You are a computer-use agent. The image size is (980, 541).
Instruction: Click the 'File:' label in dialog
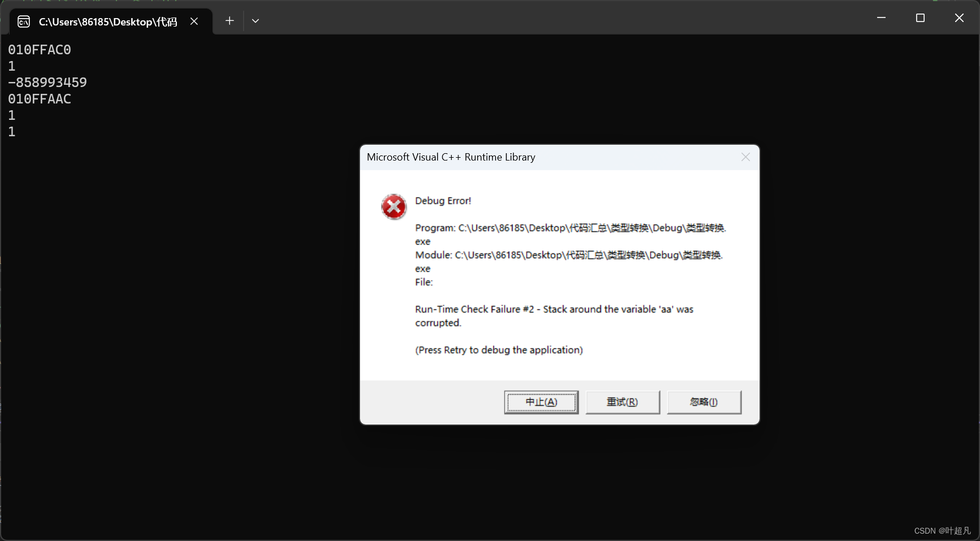click(x=424, y=282)
